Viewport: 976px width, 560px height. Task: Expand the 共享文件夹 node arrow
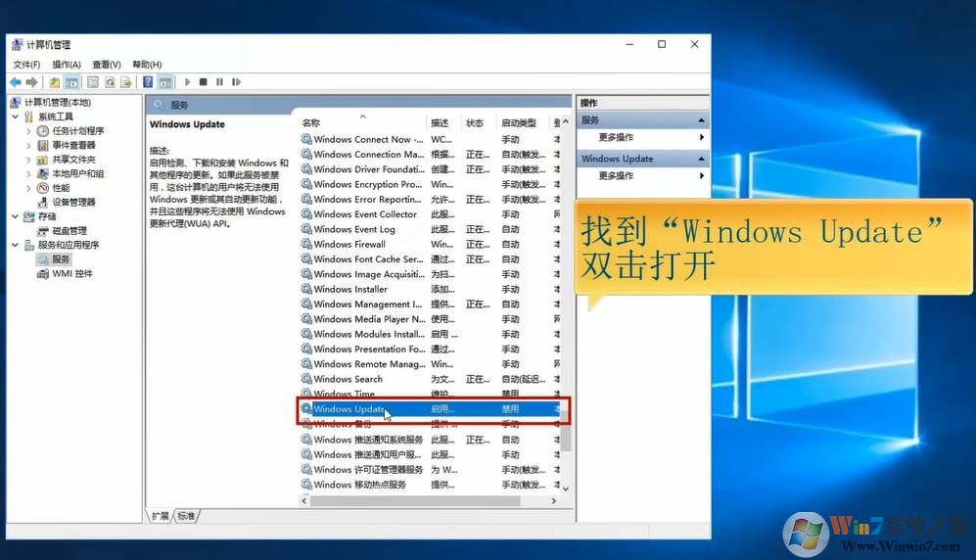[28, 160]
